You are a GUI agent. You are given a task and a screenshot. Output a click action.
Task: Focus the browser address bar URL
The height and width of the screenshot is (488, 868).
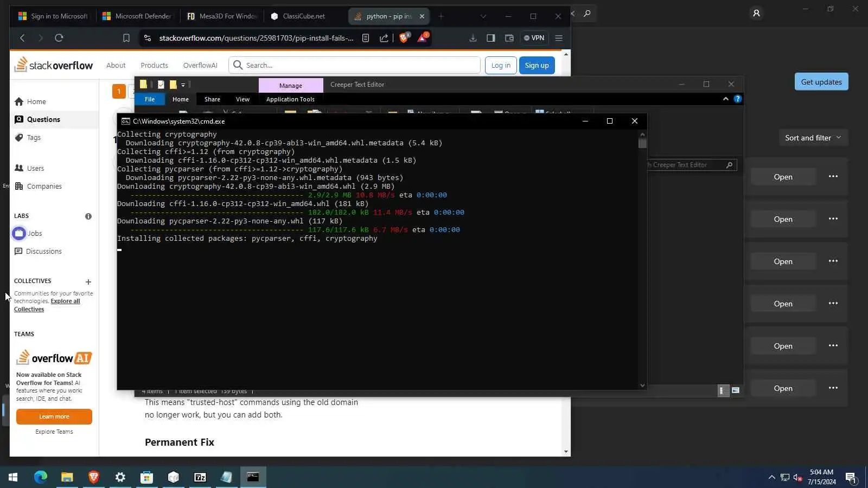click(256, 38)
